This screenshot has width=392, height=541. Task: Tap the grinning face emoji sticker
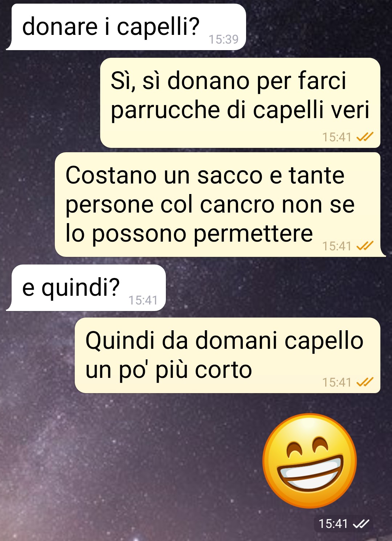(310, 460)
